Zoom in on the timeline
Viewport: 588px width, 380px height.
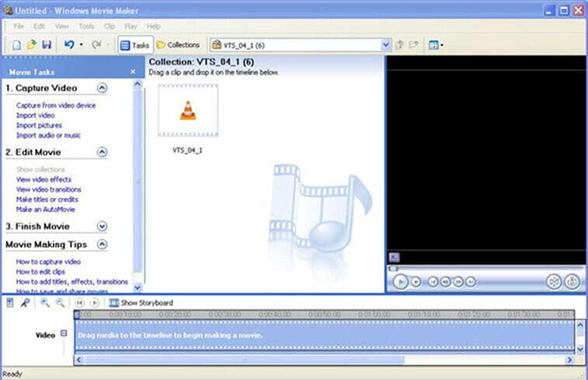[45, 303]
